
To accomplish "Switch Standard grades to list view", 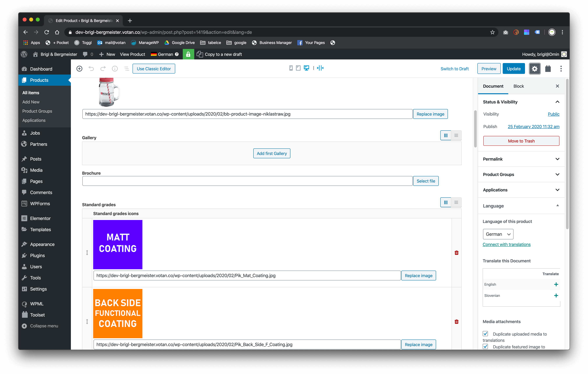I will click(456, 202).
